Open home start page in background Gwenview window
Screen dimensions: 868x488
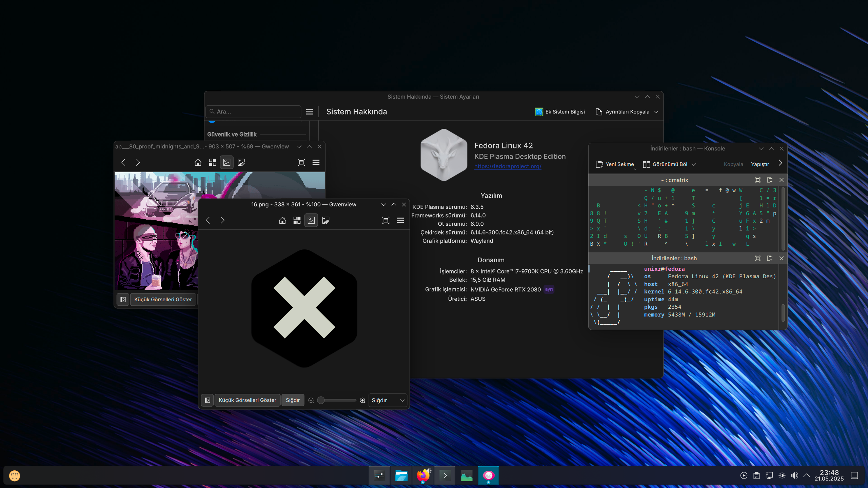198,162
